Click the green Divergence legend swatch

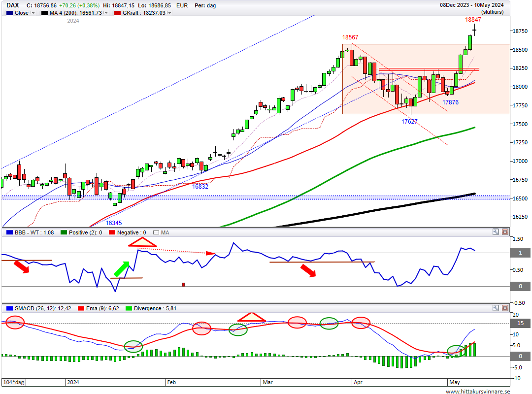point(129,308)
